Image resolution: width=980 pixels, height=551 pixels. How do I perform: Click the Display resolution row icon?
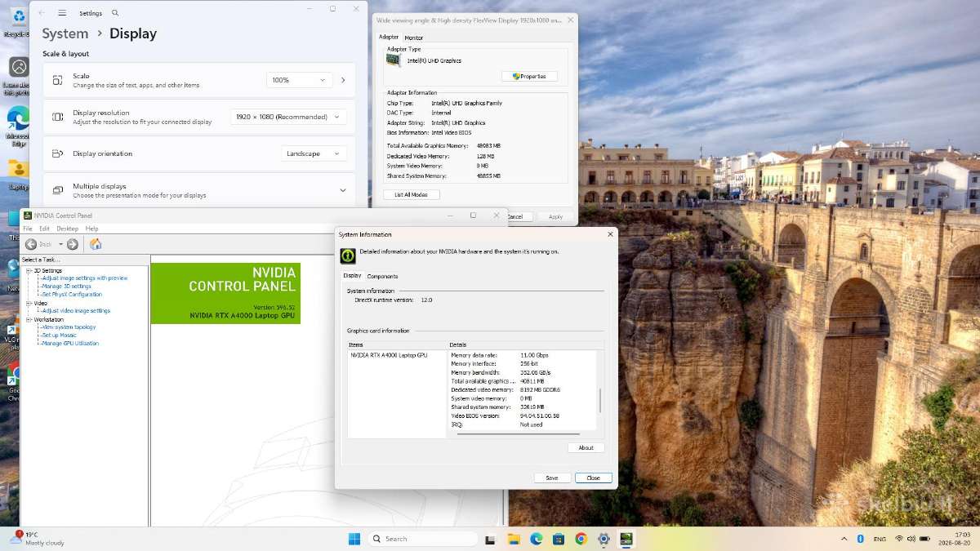pyautogui.click(x=57, y=117)
